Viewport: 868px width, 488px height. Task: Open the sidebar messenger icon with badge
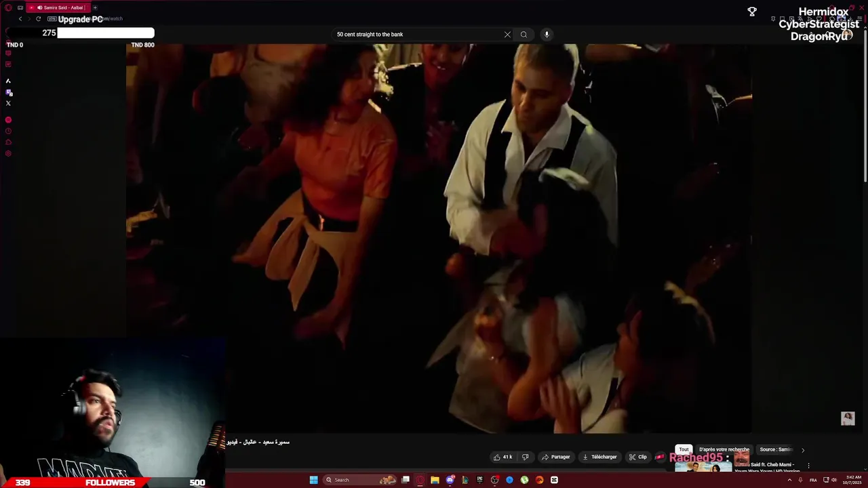point(8,92)
